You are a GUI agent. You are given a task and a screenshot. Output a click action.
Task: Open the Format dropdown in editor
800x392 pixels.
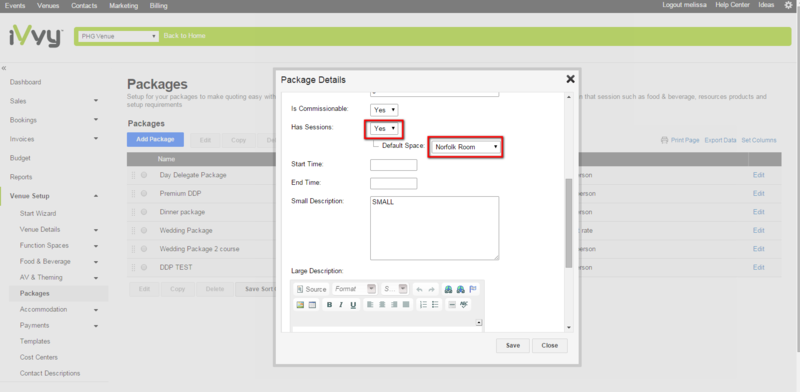point(355,289)
